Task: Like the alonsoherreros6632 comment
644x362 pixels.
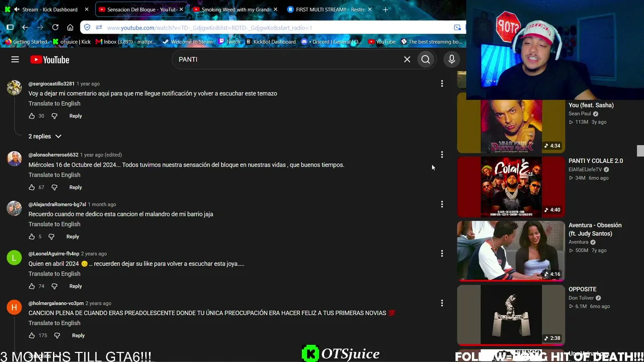Action: [x=32, y=187]
